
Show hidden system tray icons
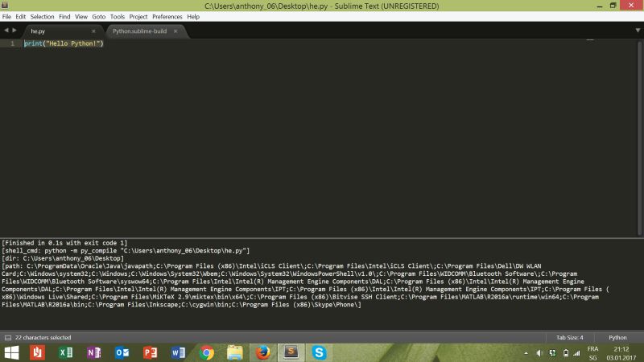point(526,353)
